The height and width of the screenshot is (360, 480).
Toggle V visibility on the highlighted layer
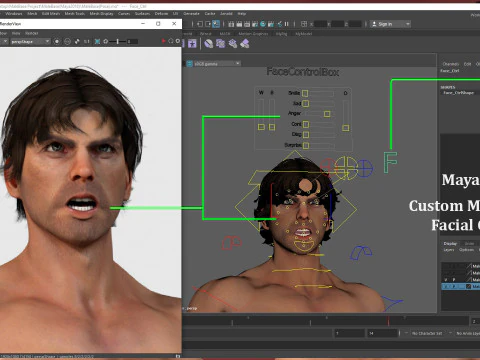446,287
